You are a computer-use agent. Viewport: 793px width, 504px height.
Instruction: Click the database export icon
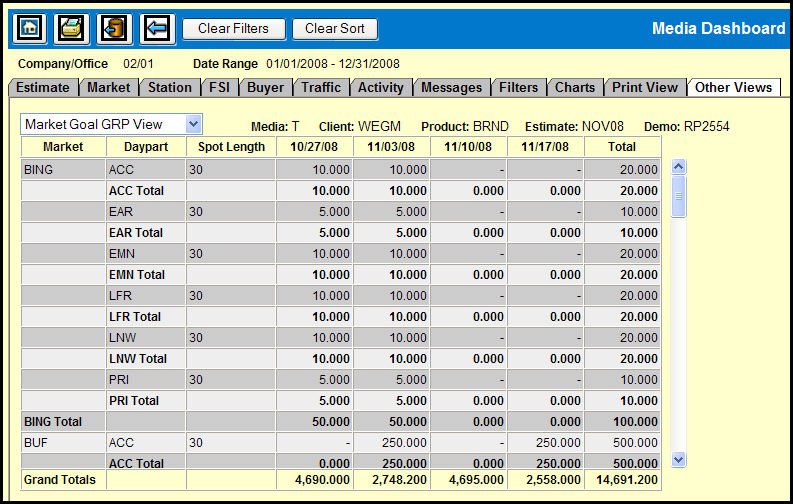point(115,28)
